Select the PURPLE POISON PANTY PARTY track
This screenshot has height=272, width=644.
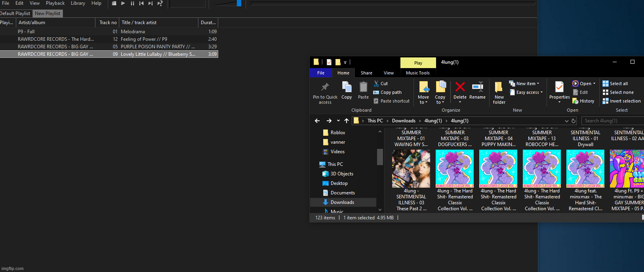(109, 47)
